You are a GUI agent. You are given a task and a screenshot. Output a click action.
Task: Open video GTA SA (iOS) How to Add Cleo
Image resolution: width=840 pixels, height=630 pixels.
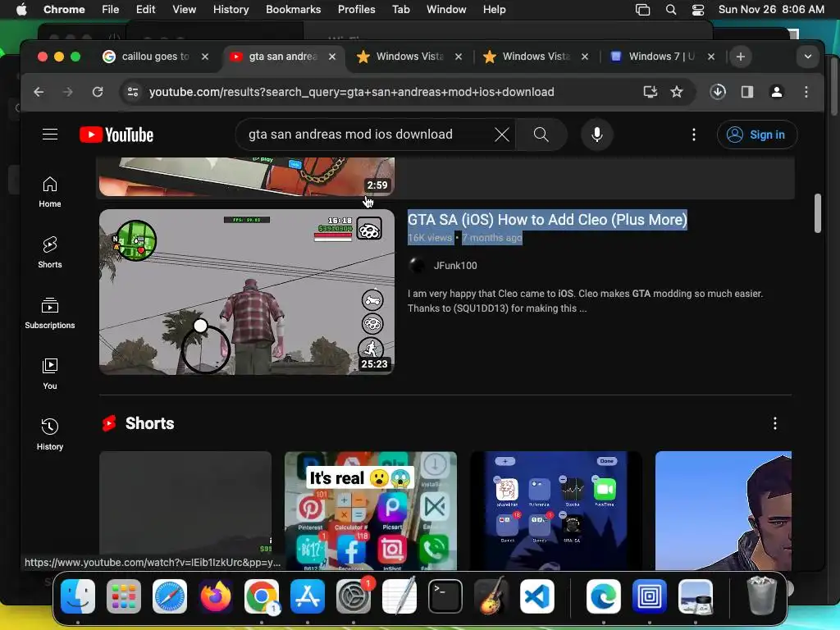(x=547, y=220)
